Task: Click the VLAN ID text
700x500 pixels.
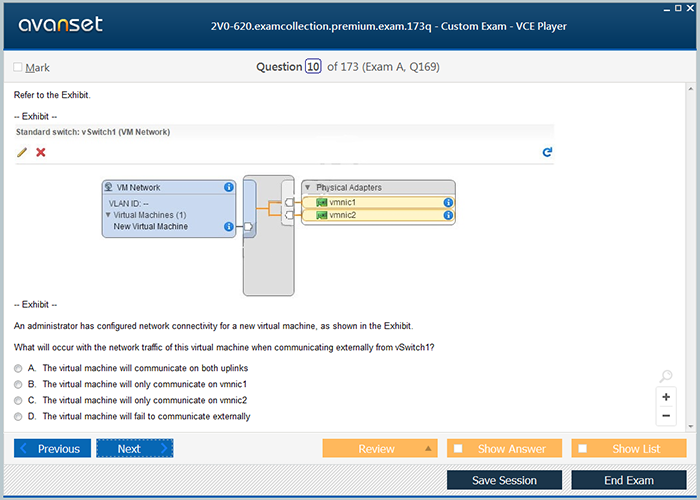Action: point(129,203)
